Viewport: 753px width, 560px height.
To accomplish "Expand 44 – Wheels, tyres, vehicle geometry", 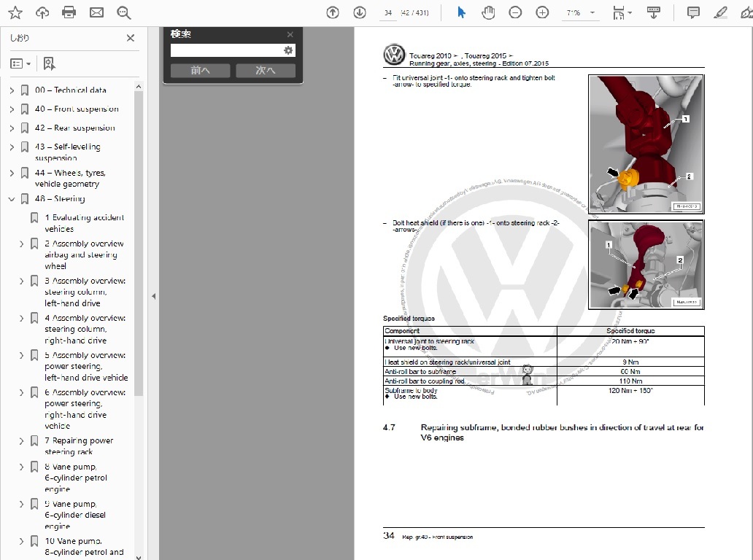I will pyautogui.click(x=12, y=173).
